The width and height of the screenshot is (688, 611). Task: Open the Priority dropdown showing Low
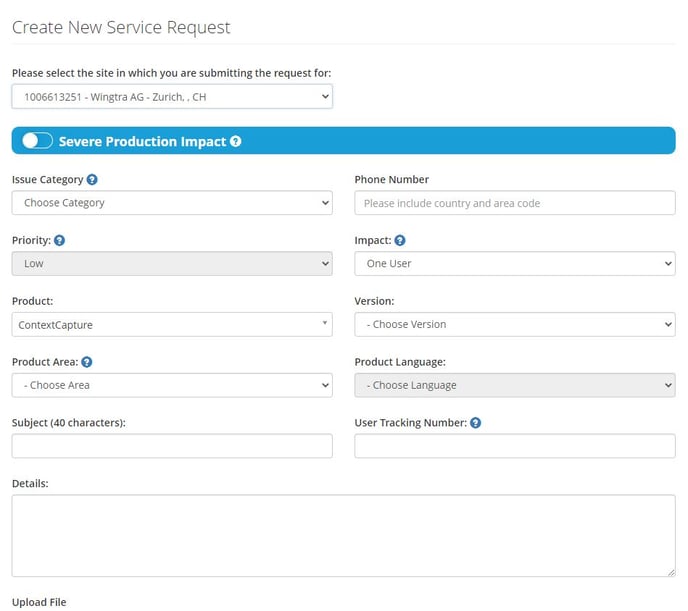pyautogui.click(x=172, y=264)
